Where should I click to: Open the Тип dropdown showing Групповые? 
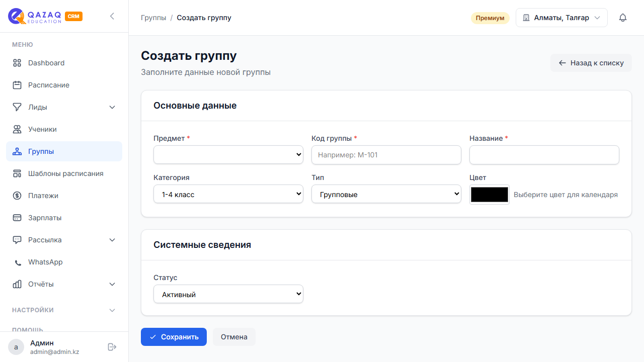[x=386, y=194]
